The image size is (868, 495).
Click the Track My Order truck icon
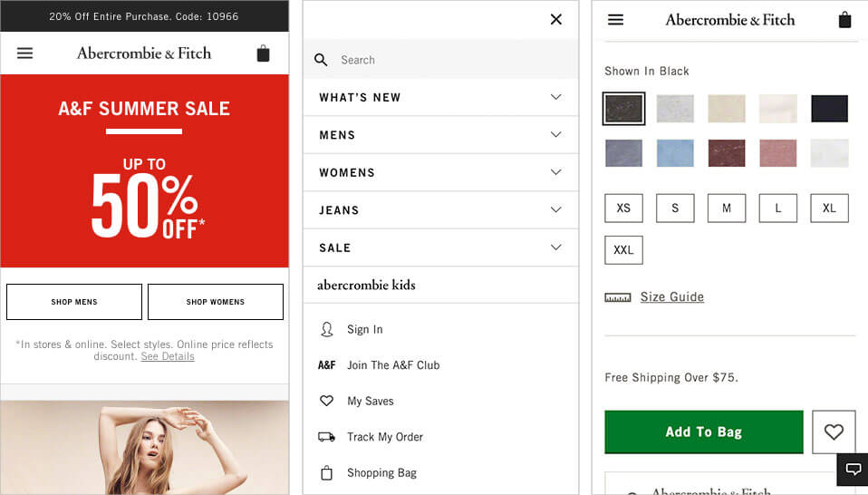[326, 437]
